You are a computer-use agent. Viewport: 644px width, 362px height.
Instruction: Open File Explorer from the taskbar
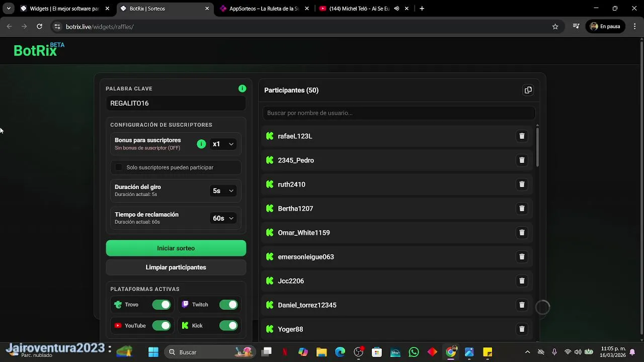point(321,352)
